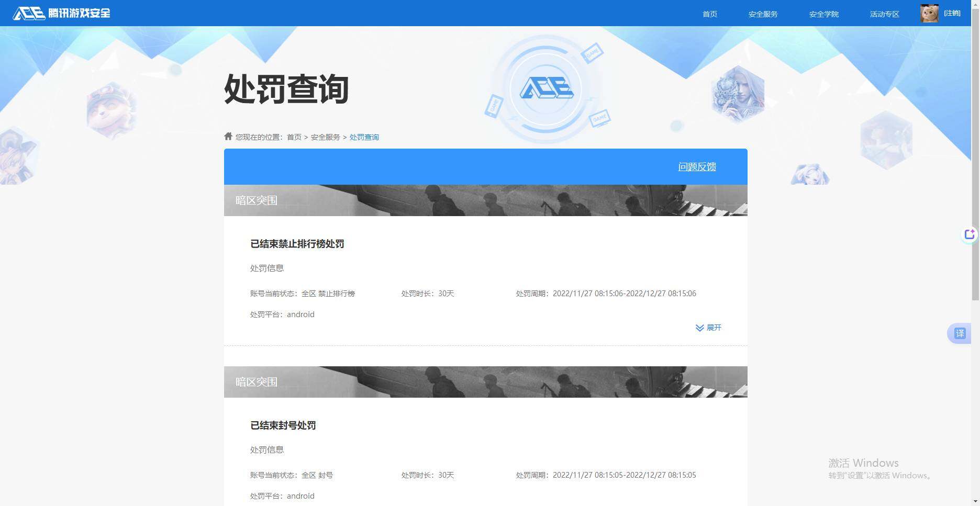The image size is (980, 506).
Task: Click the ACE Tencent Game Security logo
Action: [60, 13]
